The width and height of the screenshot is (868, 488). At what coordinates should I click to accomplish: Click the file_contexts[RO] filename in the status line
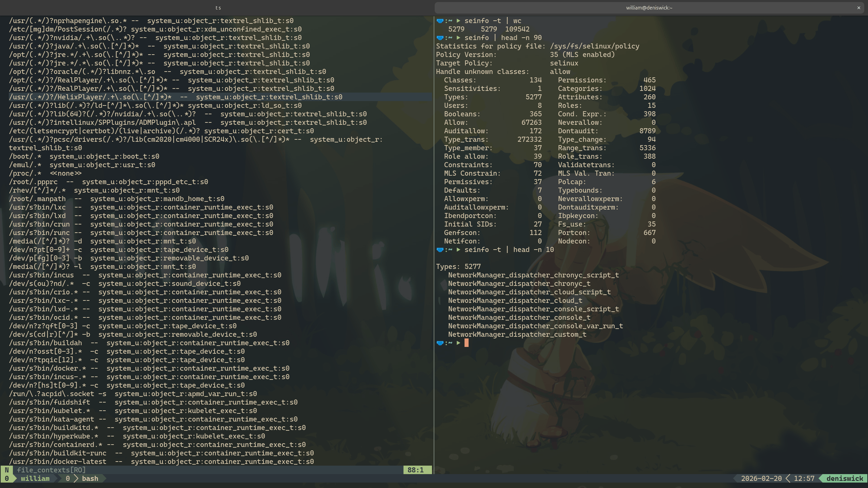tap(51, 470)
